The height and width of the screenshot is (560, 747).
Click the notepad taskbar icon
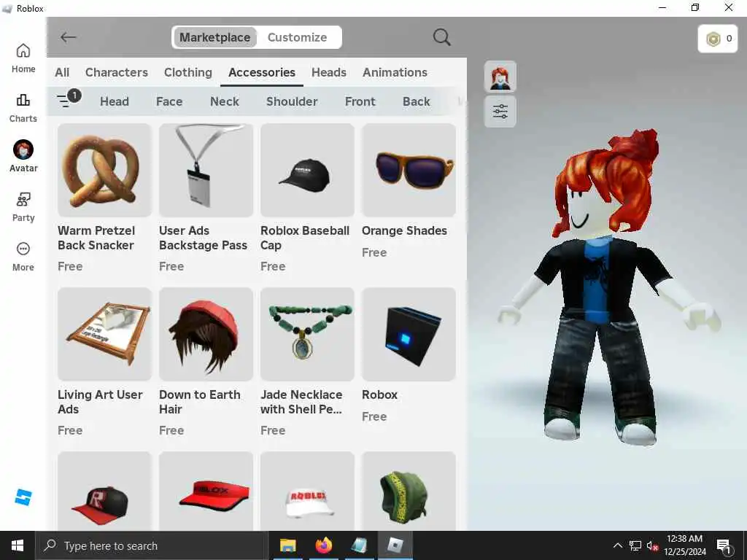[359, 545]
